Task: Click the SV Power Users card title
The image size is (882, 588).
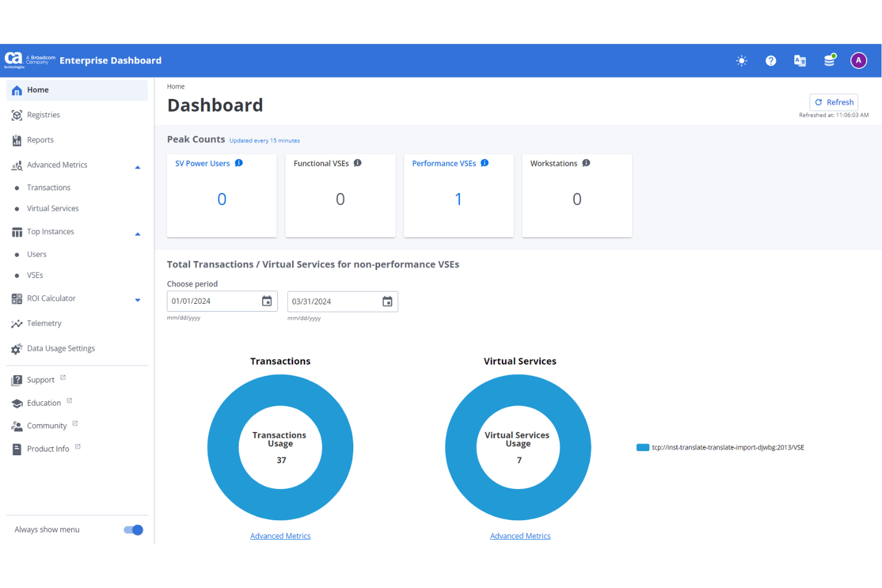Action: [x=202, y=163]
